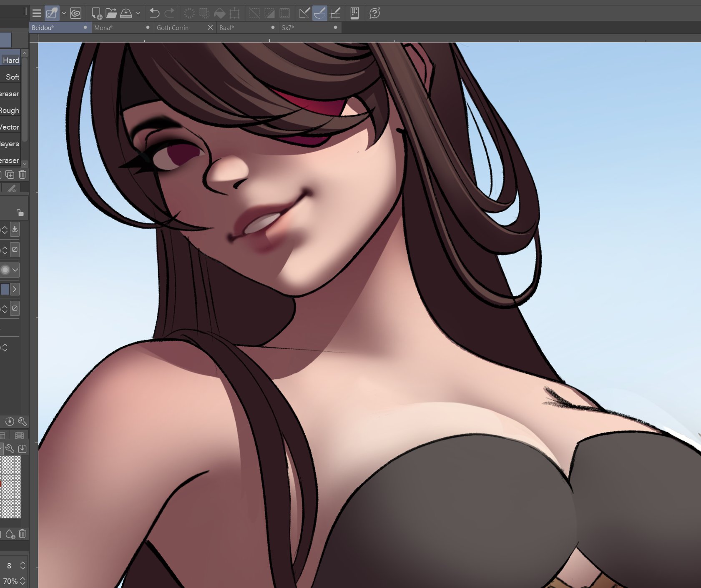
Task: Open a file with the open folder icon
Action: click(x=112, y=13)
